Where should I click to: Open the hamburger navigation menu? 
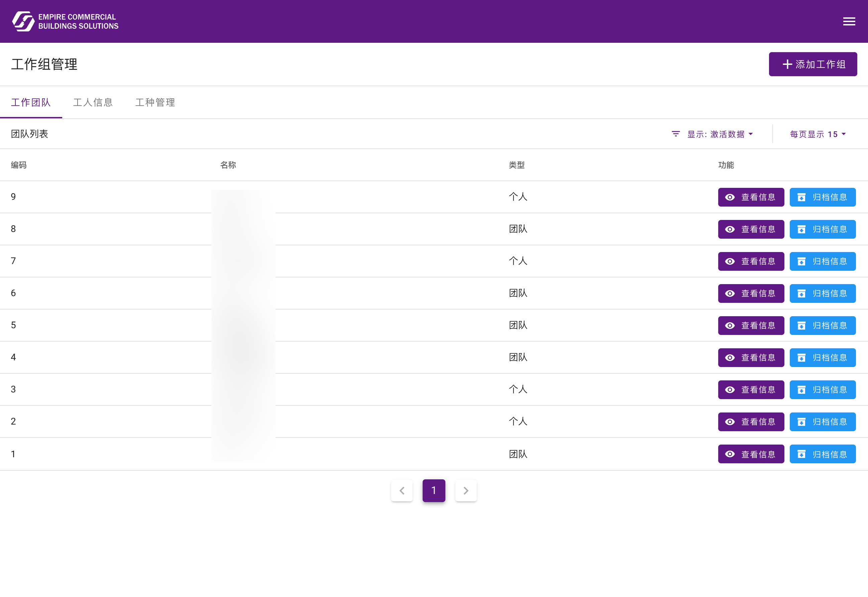[x=849, y=21]
